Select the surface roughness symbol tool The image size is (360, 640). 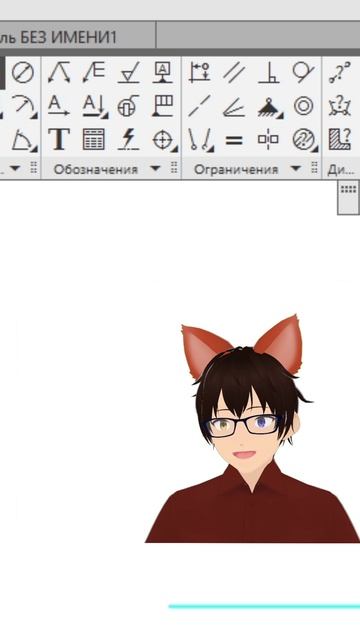pyautogui.click(x=129, y=73)
